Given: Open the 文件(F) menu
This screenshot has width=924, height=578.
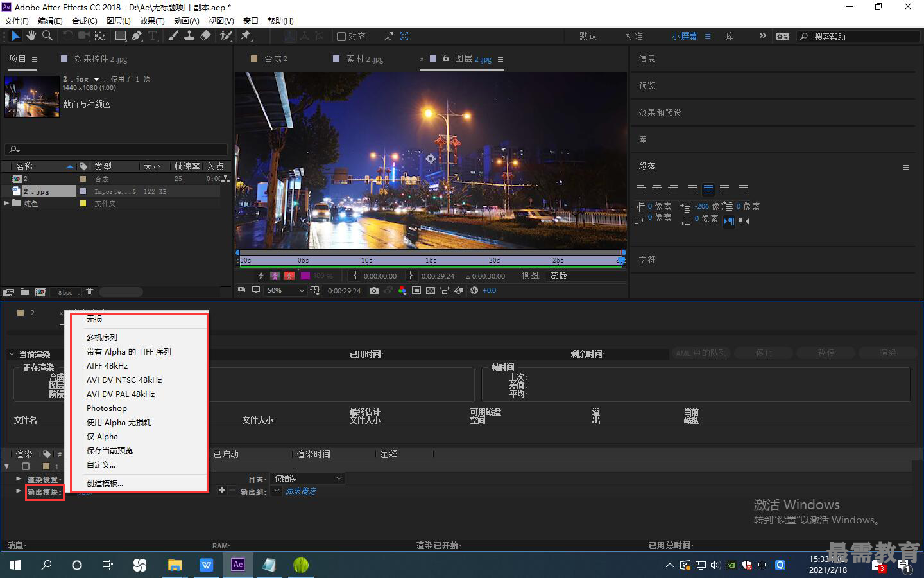Looking at the screenshot, I should tap(17, 21).
